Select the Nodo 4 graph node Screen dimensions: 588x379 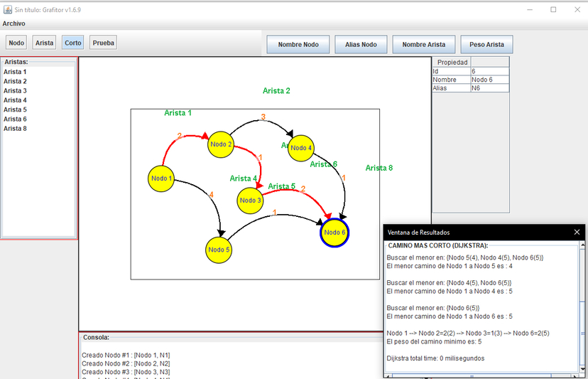coord(301,148)
